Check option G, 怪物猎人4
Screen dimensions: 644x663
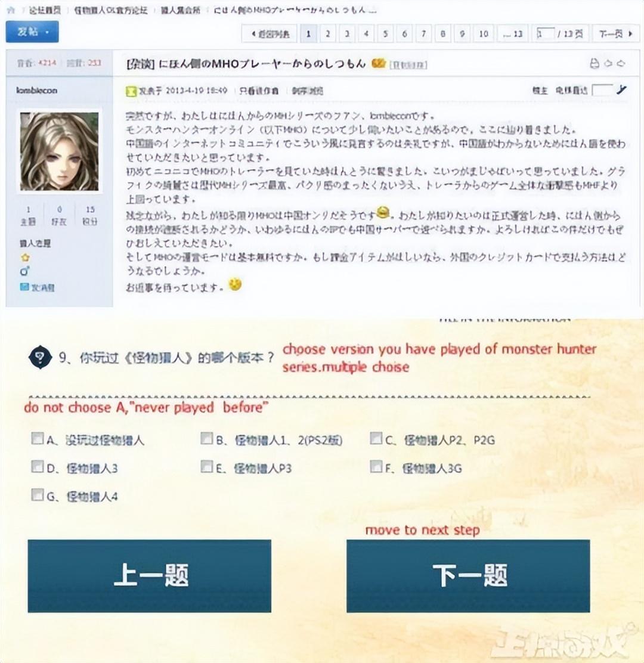pos(38,495)
